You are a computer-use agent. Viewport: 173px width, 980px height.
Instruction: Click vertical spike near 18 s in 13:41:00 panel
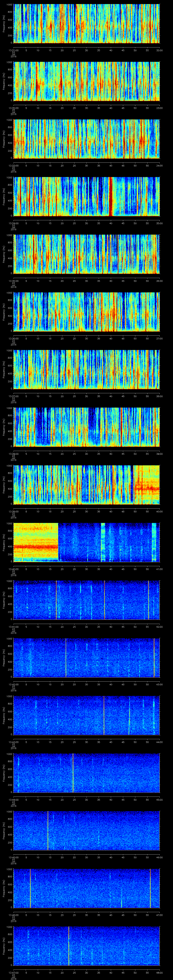click(56, 600)
